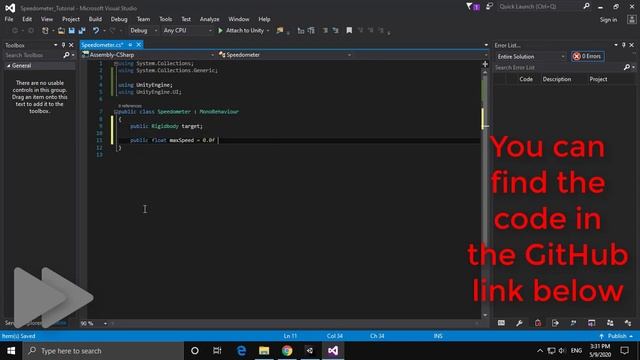Screen dimensions: 640x360
Task: Click the Save All toolbar icon
Action: (82, 31)
